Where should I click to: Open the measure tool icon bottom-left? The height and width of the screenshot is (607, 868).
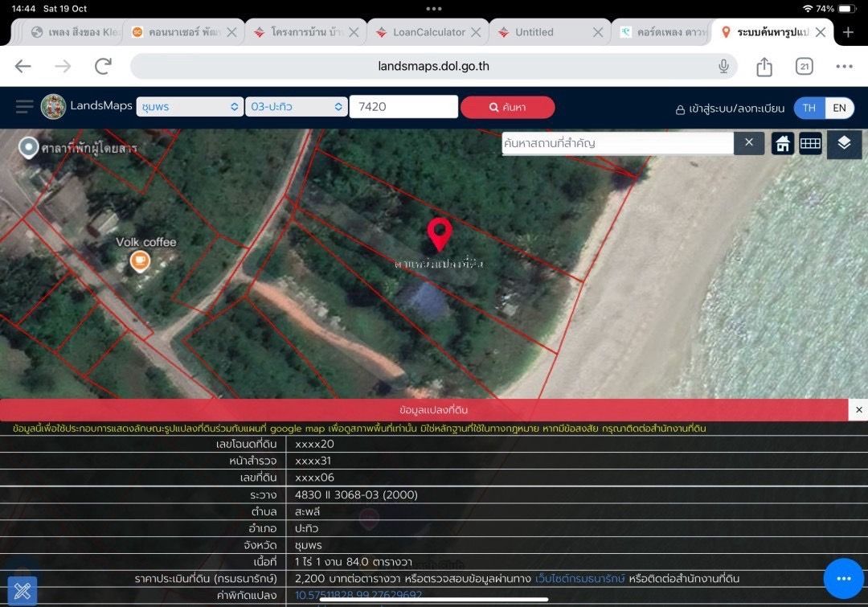(x=23, y=590)
